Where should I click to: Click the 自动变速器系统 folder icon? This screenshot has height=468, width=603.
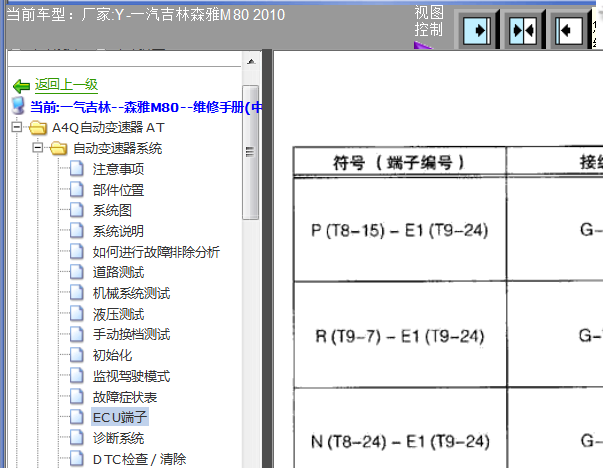point(58,148)
